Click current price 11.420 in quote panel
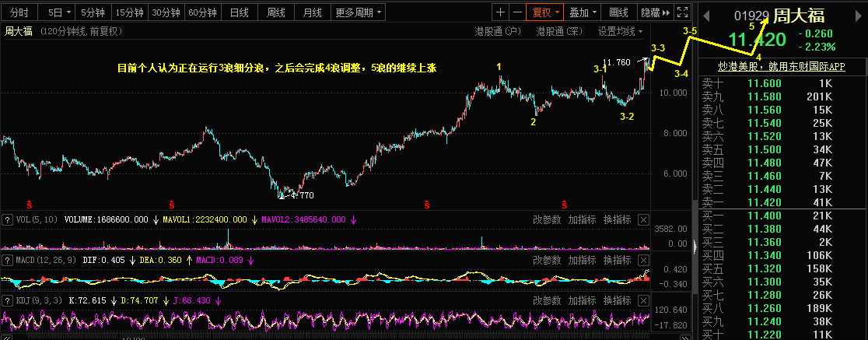 [757, 40]
